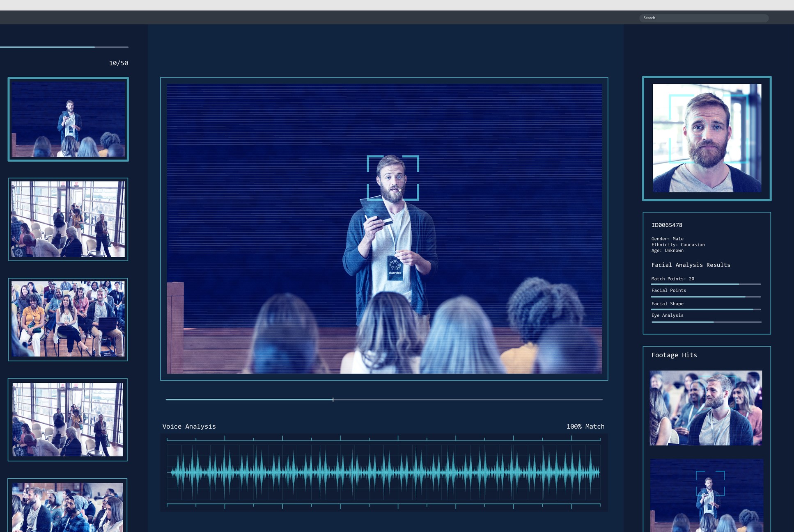Screen dimensions: 794x532
Task: Open fourth thumbnail in left sidebar
Action: pyautogui.click(x=68, y=419)
